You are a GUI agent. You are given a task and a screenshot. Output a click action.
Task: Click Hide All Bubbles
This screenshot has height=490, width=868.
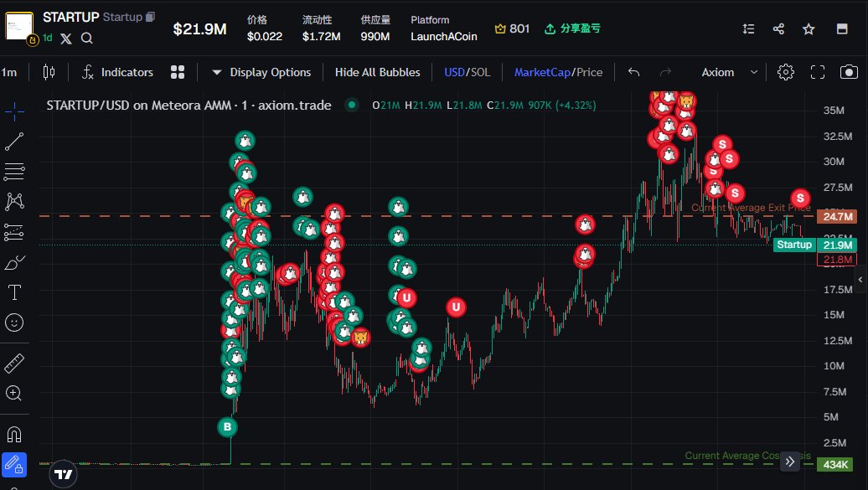(x=378, y=72)
